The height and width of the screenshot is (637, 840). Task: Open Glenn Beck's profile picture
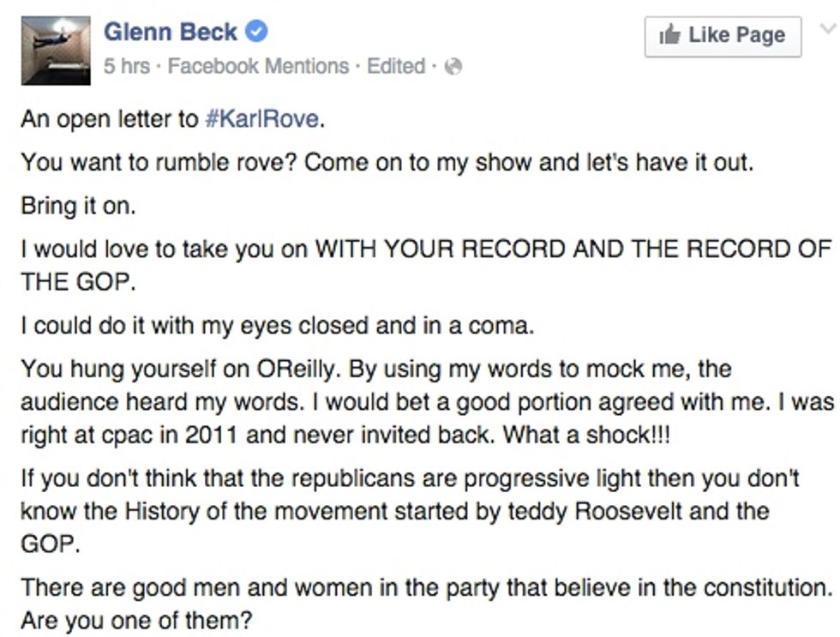[53, 51]
